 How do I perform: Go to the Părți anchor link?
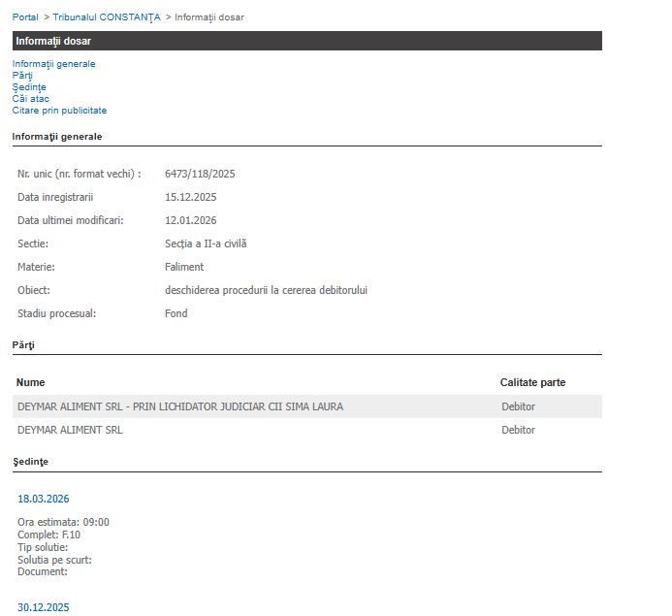[x=21, y=76]
